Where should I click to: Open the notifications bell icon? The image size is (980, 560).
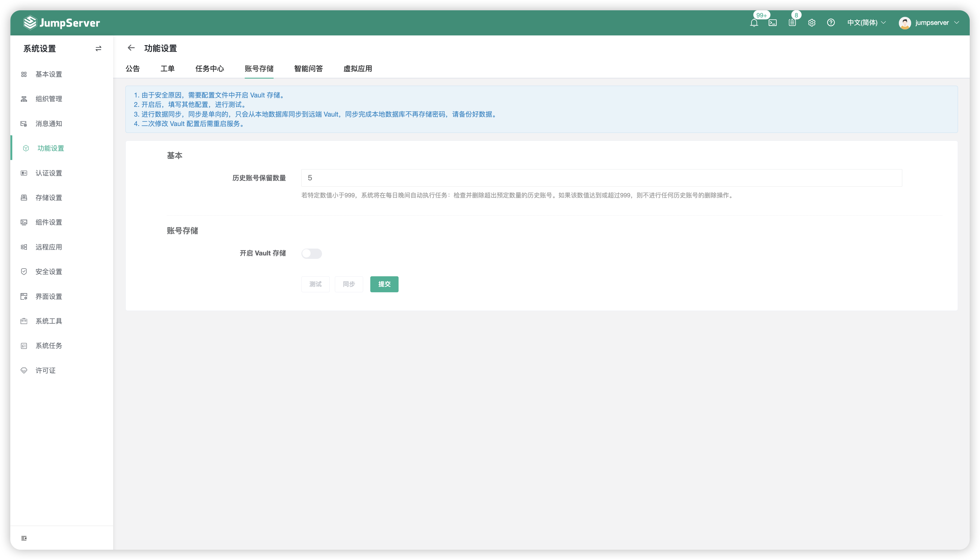click(x=754, y=23)
